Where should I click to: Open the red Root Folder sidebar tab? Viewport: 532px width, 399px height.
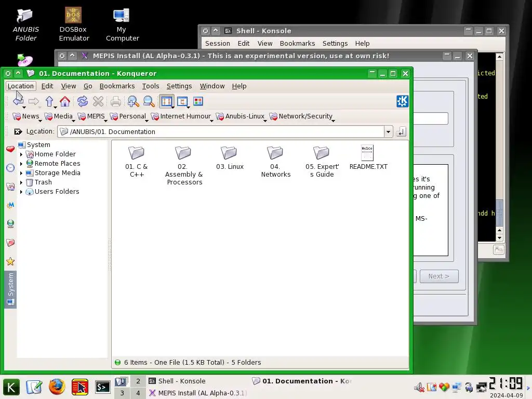coord(10,243)
